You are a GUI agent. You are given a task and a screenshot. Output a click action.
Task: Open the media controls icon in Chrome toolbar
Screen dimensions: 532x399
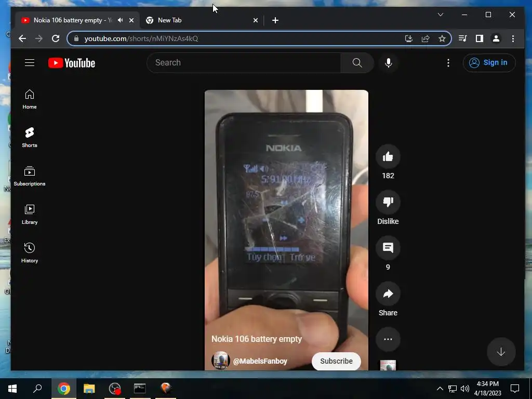point(463,38)
